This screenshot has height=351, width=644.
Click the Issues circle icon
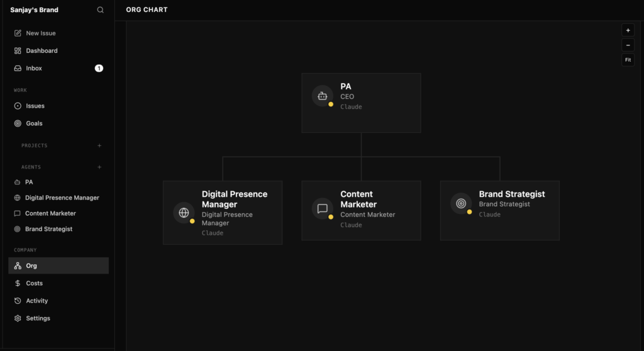coord(18,106)
